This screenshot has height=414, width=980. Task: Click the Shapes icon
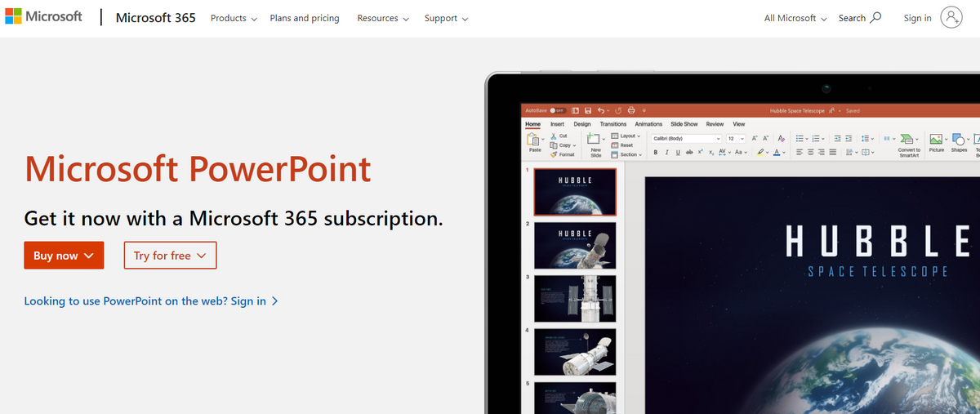click(x=959, y=139)
